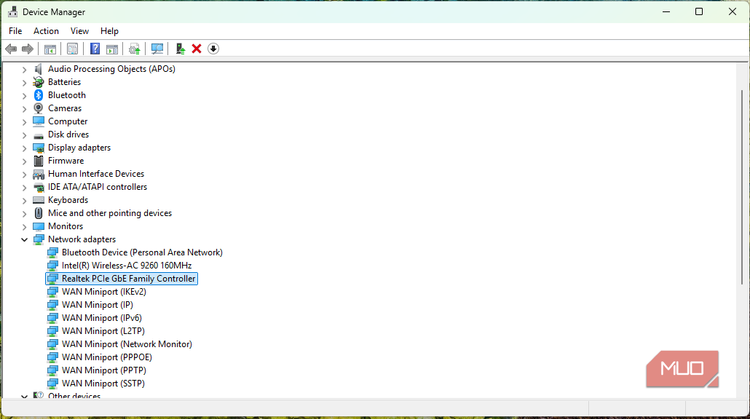Minimize the Device Manager window

666,11
